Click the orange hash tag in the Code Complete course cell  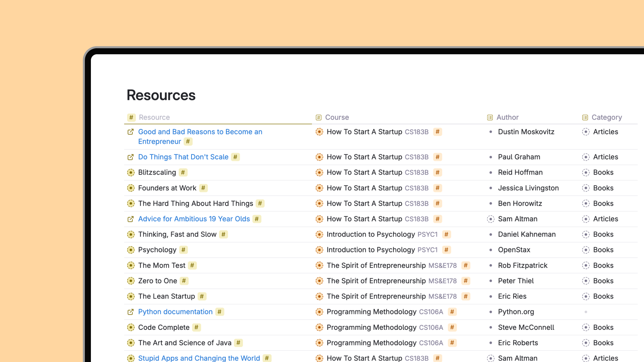tap(452, 327)
